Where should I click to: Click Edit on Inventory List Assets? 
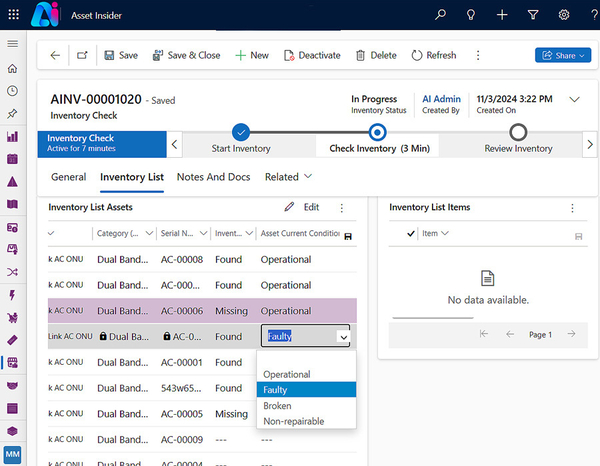(x=302, y=207)
